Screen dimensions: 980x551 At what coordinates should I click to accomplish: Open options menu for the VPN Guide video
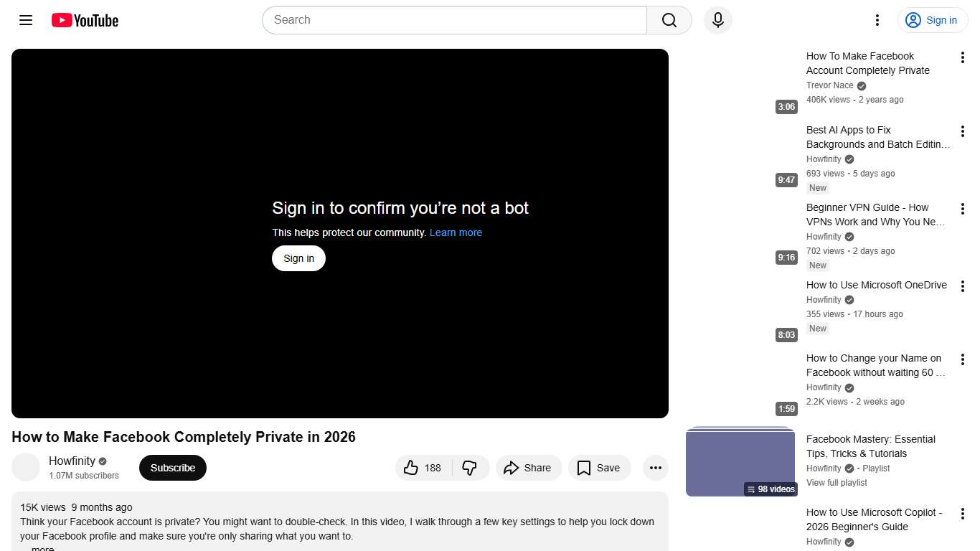coord(962,208)
